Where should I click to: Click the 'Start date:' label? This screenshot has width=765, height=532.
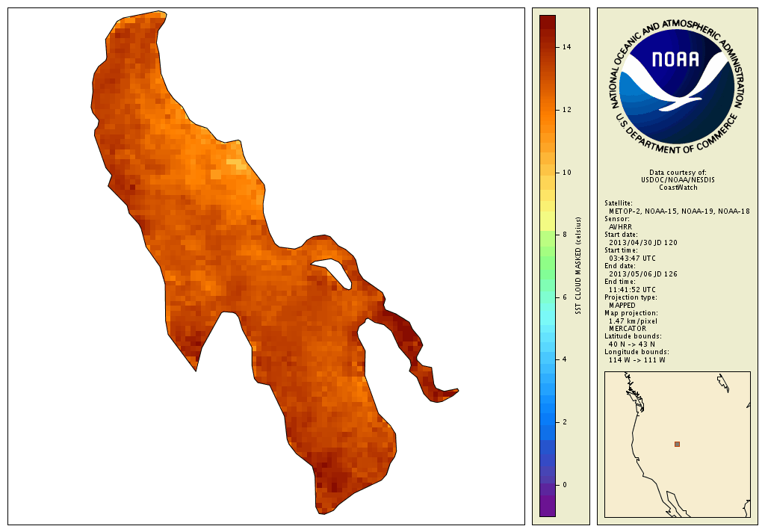click(621, 235)
